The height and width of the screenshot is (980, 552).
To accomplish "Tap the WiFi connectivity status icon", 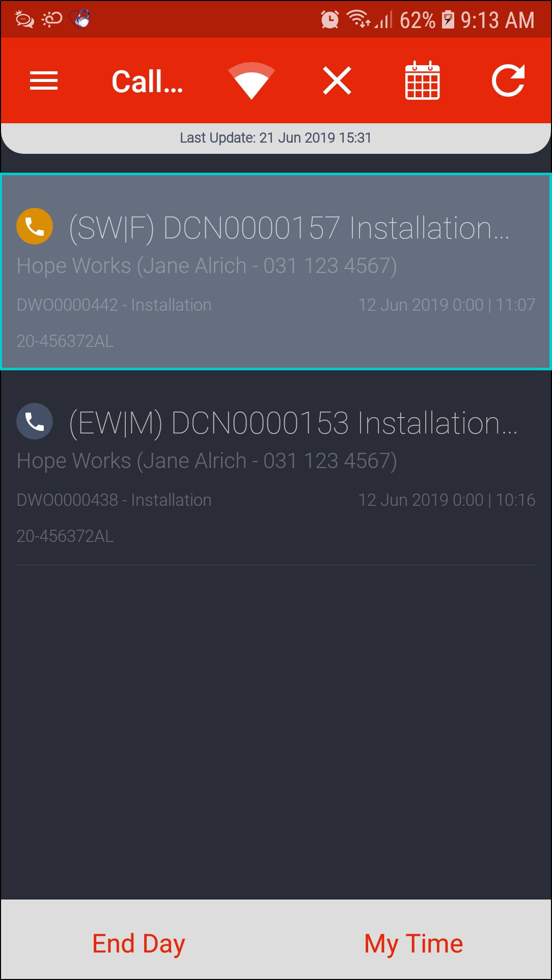I will tap(252, 81).
